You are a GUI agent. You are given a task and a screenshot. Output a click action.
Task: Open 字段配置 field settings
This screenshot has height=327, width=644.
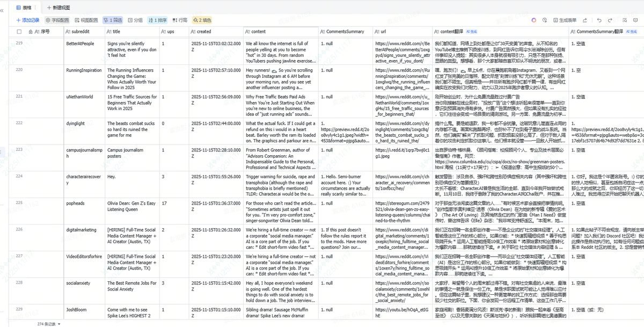click(x=57, y=20)
